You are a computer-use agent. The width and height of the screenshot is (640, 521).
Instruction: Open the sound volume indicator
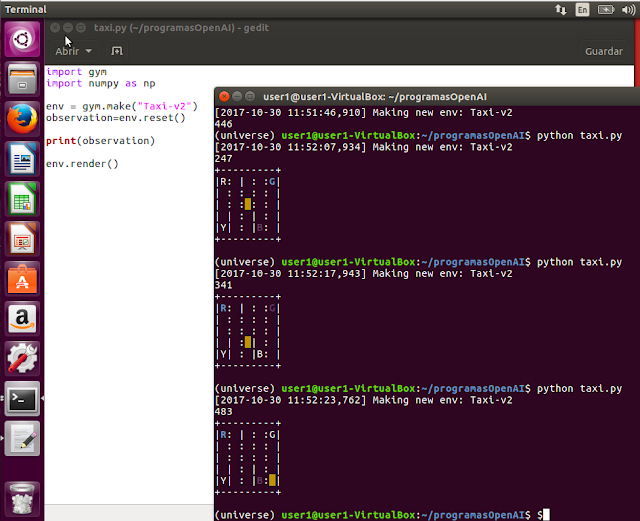[x=629, y=9]
